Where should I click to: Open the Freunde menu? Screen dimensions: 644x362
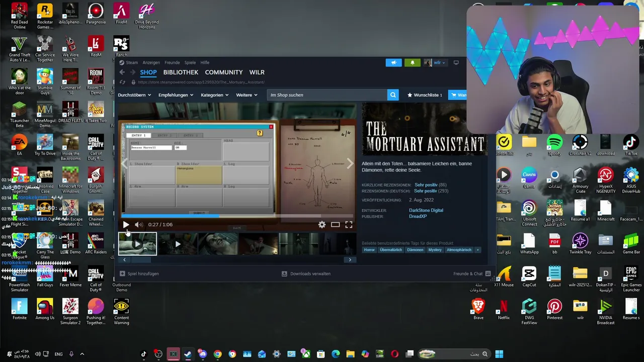172,63
